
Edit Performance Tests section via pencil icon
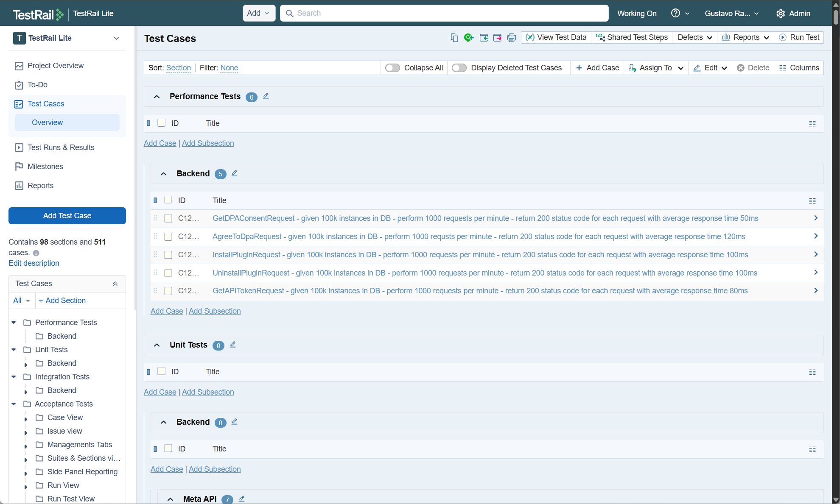[x=266, y=96]
